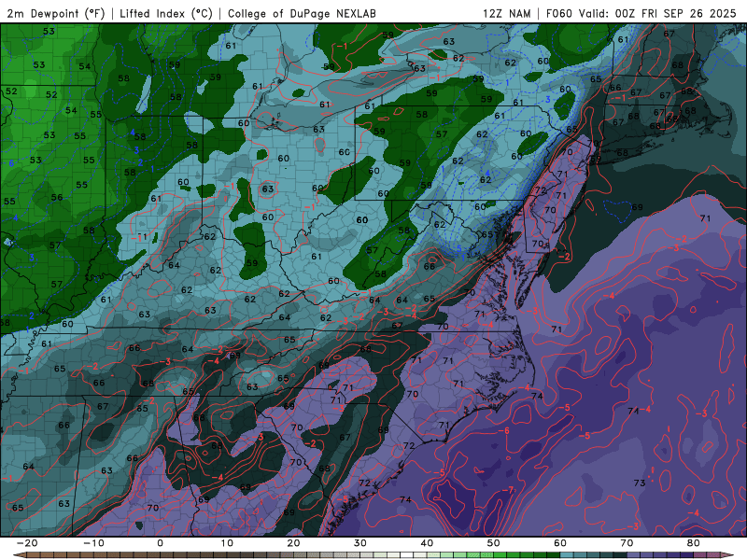Click the red '-6' lifted index contour label

click(x=503, y=430)
